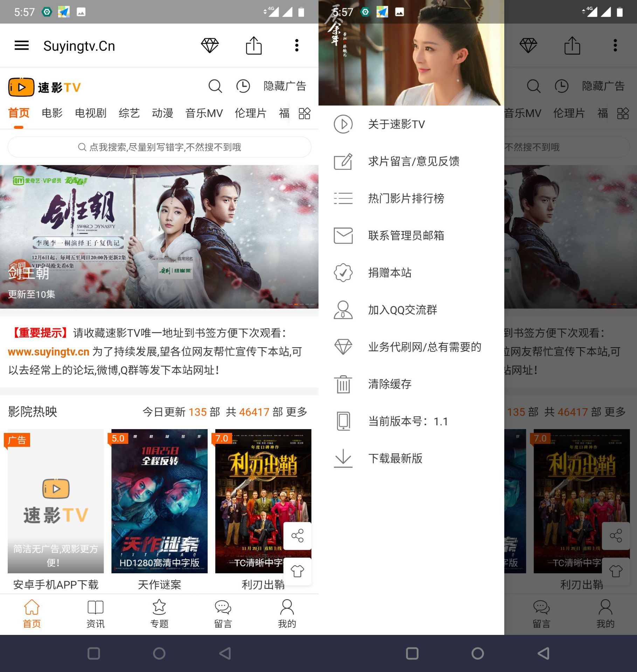Click the 天作谜案 title text
The height and width of the screenshot is (672, 637).
[x=159, y=584]
